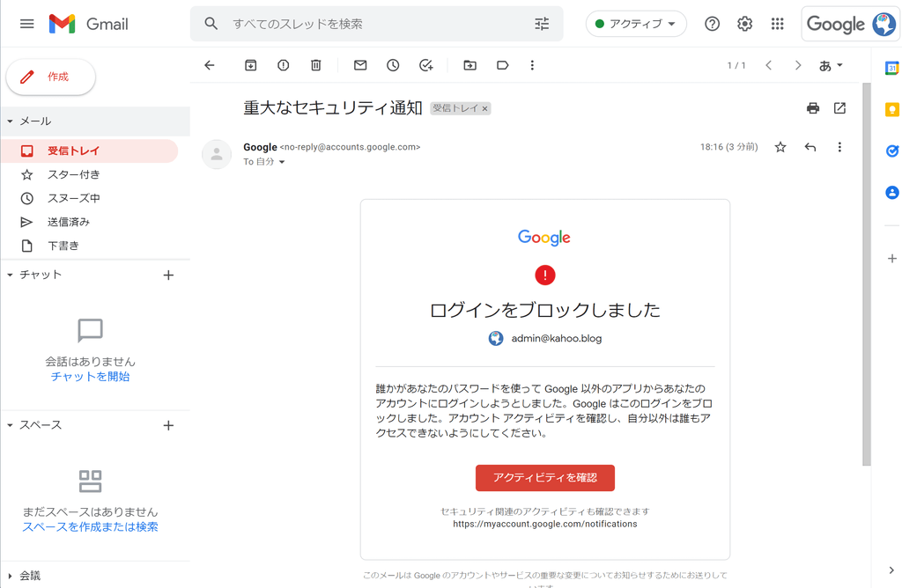Star this message from Google
This screenshot has height=588, width=902.
780,147
